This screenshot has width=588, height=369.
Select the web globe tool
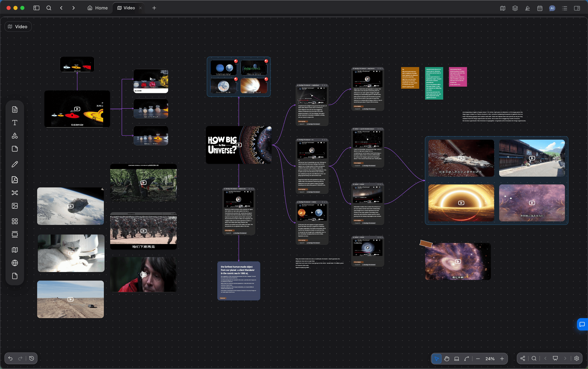pyautogui.click(x=15, y=263)
